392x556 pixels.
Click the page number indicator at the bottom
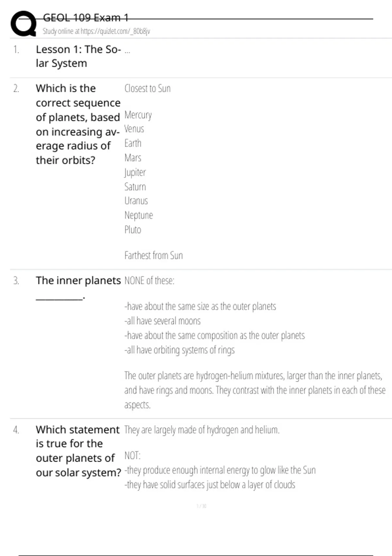pyautogui.click(x=201, y=506)
